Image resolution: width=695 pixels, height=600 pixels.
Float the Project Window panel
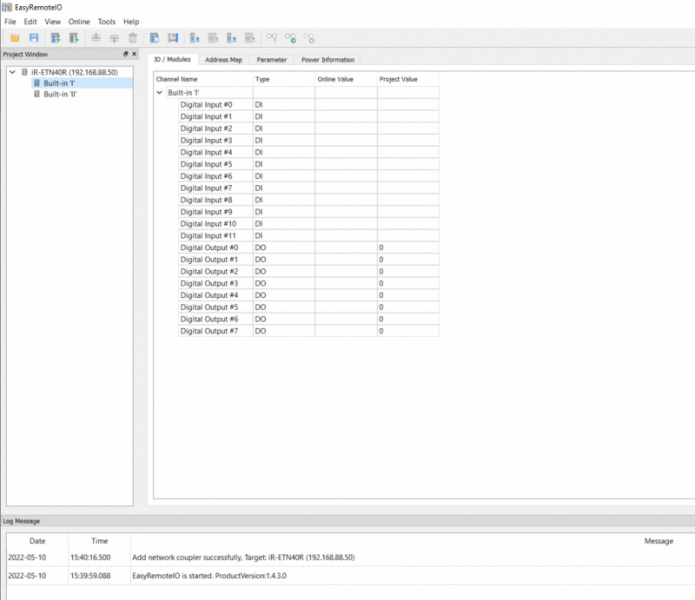click(x=125, y=54)
